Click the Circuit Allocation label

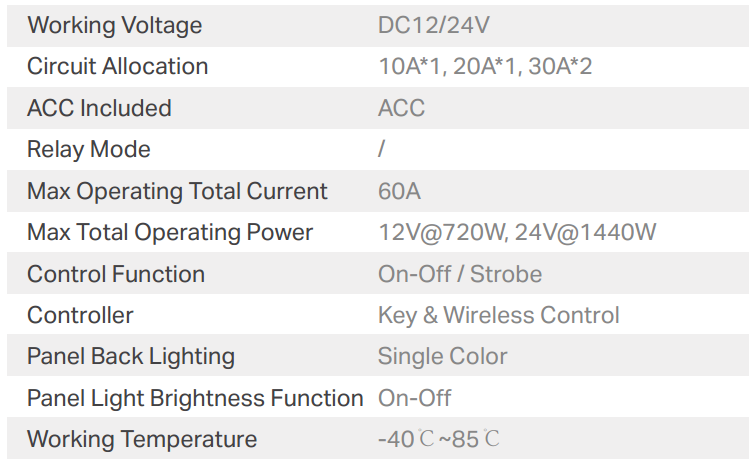117,67
